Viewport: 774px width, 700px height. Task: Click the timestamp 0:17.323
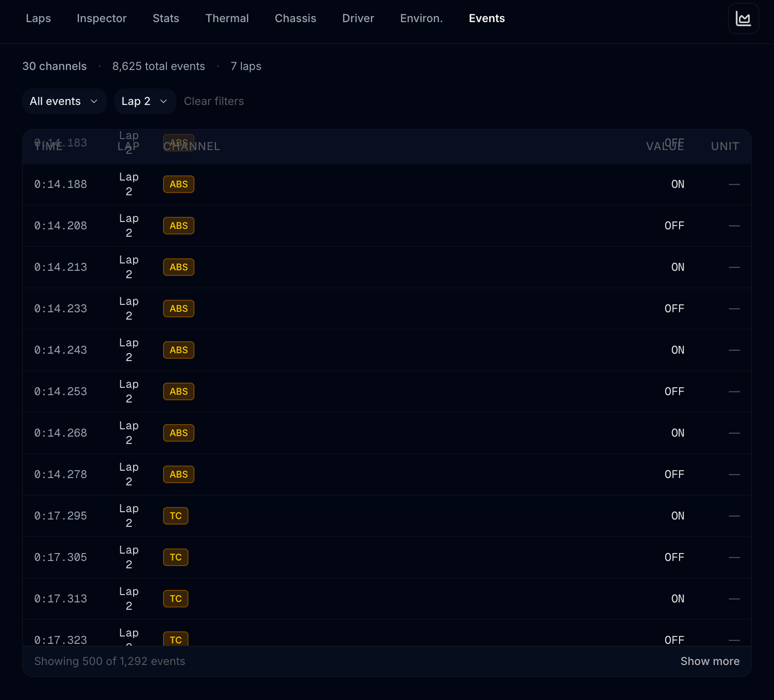pos(60,640)
